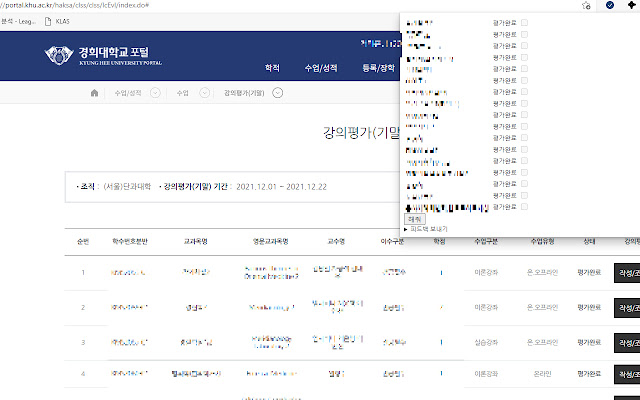Expand the 수업 breadcrumb dropdown arrow
This screenshot has width=640, height=400.
point(204,93)
